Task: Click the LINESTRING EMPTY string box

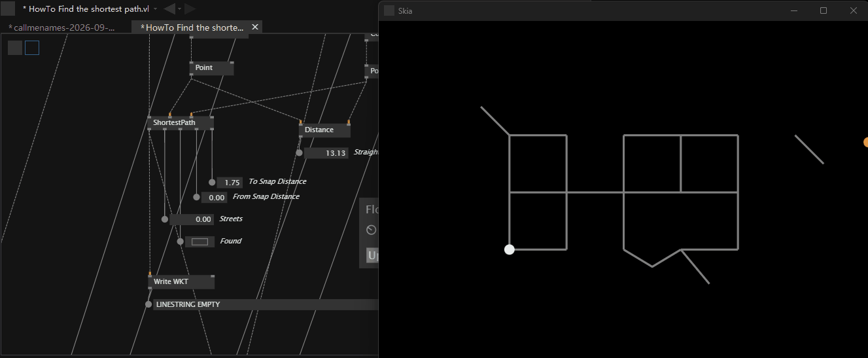Action: pos(266,304)
